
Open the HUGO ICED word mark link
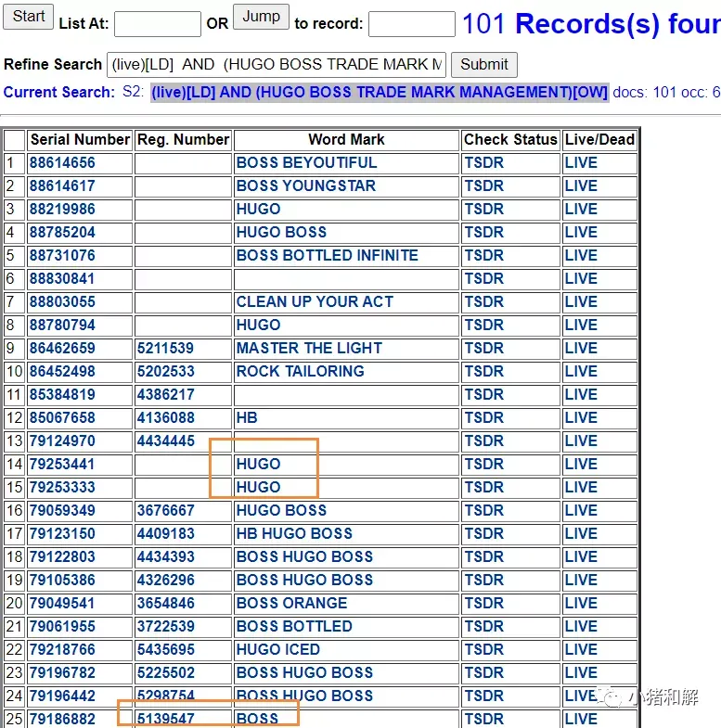pos(277,650)
